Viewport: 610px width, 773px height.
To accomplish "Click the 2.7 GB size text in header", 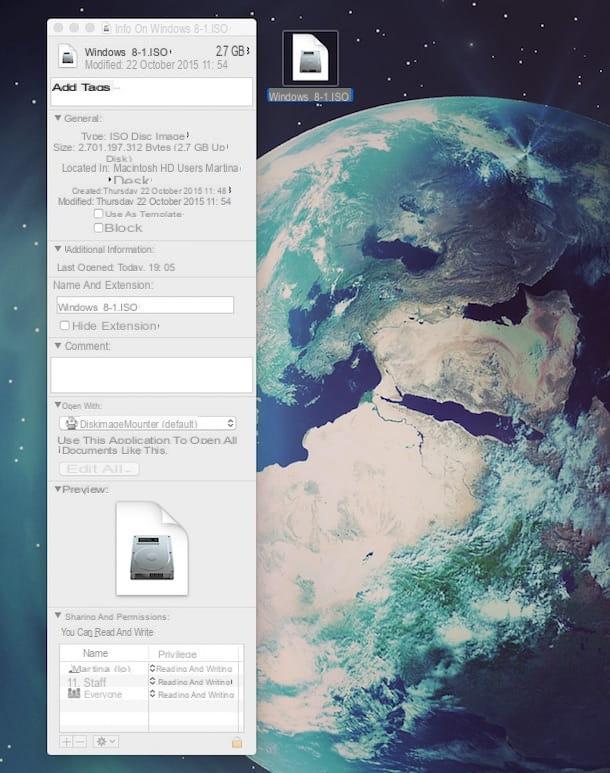I will (x=230, y=51).
